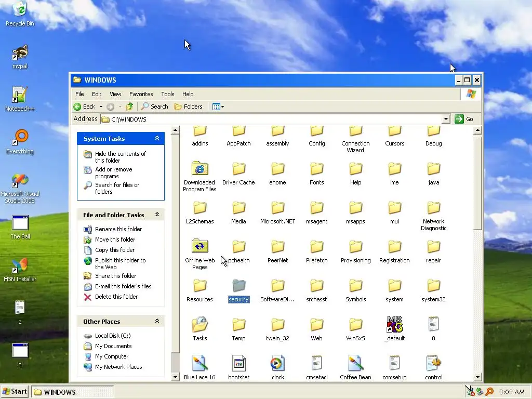Open the Start menu
532x399 pixels.
coord(15,392)
